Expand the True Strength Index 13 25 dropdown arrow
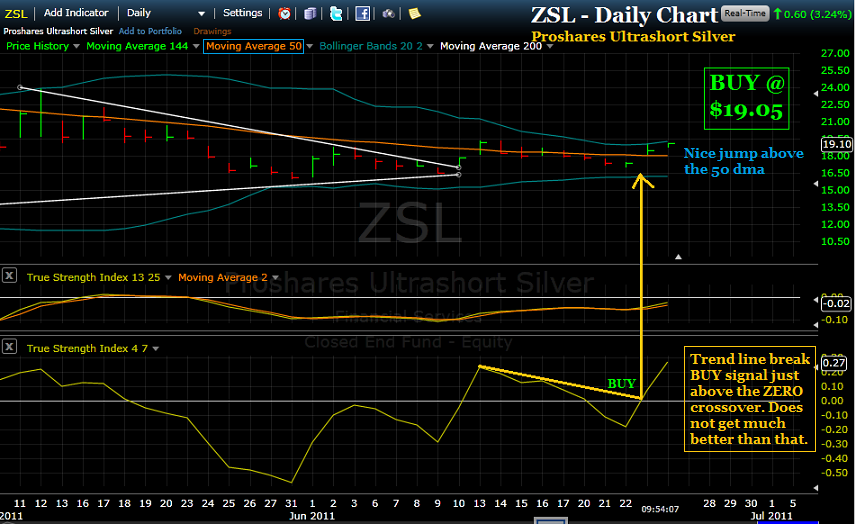 click(168, 278)
